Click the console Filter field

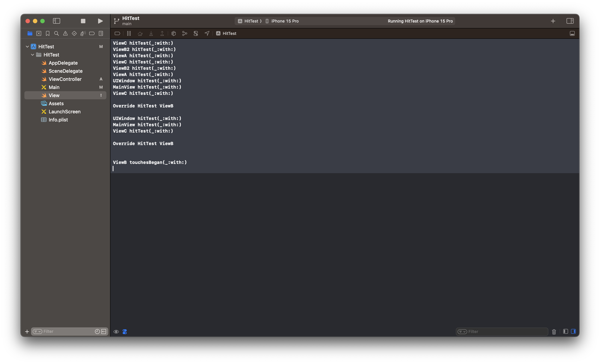(505, 331)
